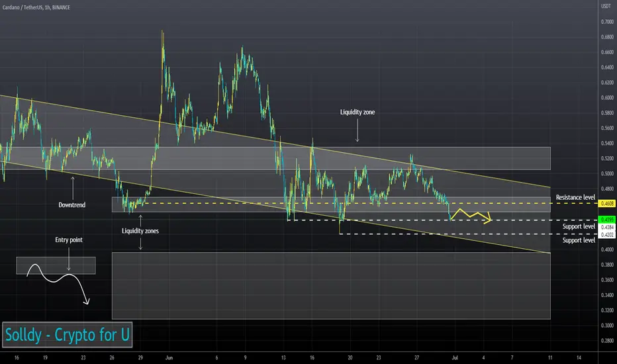
Task: Click the 9 date on time axis
Action: [245, 357]
